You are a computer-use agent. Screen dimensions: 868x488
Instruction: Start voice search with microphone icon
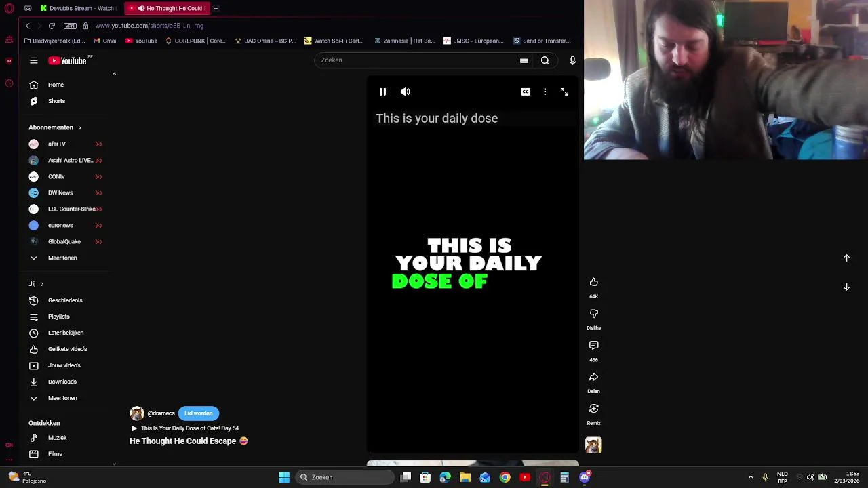(572, 60)
